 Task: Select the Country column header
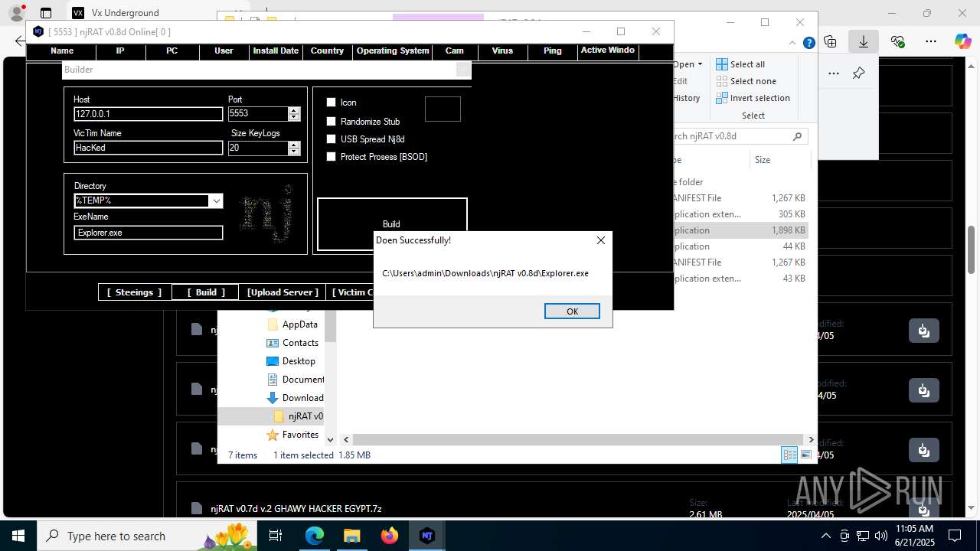tap(327, 51)
